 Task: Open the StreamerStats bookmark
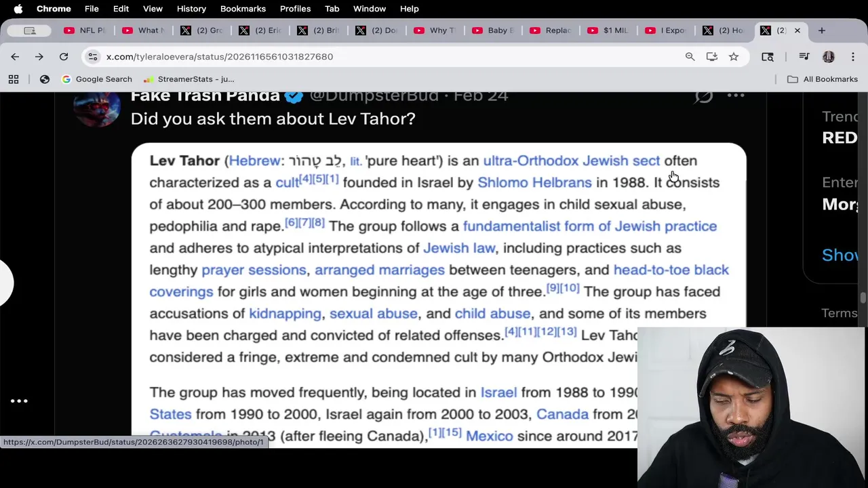pos(189,79)
